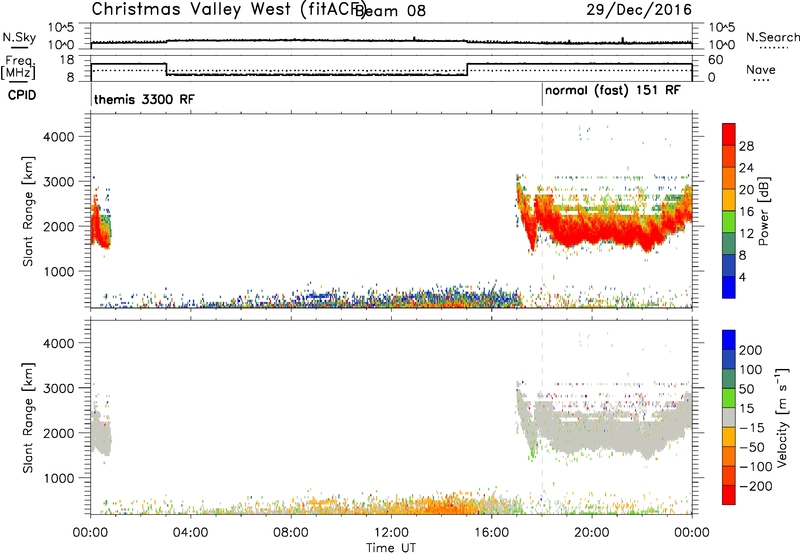Select the 'Freq. [MHz]' axis label
Viewport: 800px width, 554px height.
point(19,67)
